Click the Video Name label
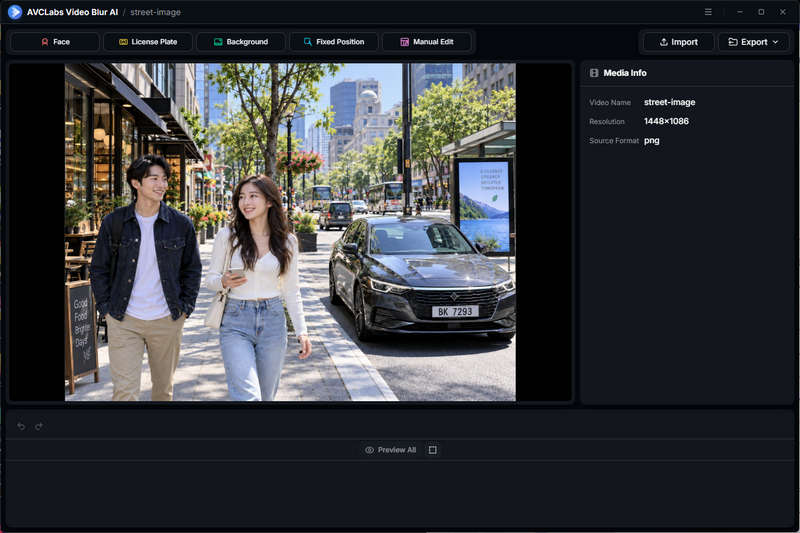Screen dimensions: 800x533 610,103
